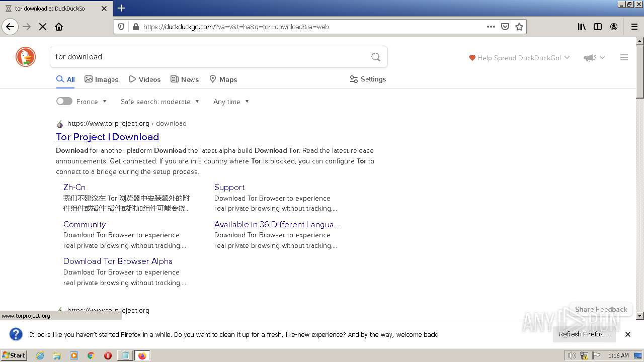Dismiss the Refresh Firefox notification

point(628,334)
